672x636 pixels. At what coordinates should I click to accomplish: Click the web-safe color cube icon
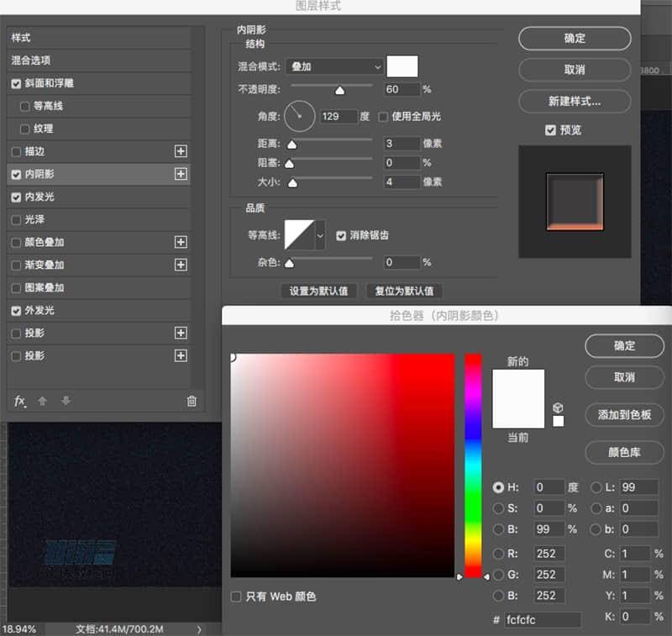(x=558, y=407)
